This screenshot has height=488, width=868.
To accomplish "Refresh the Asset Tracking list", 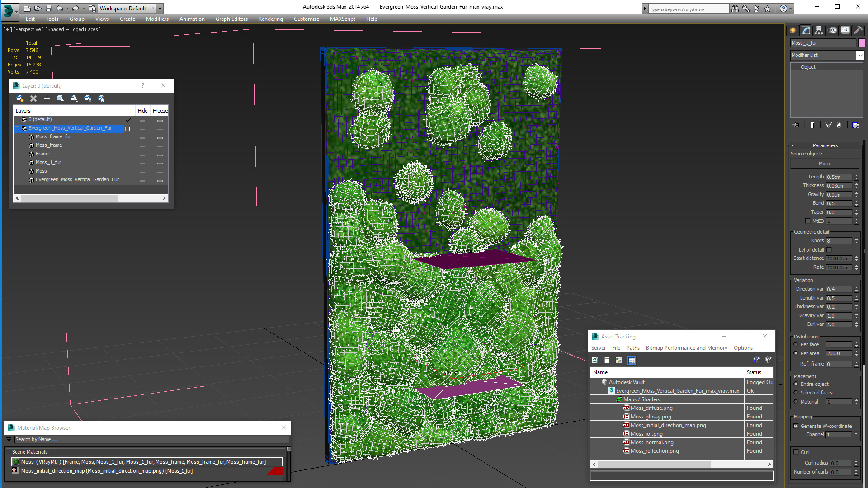I will (x=595, y=360).
